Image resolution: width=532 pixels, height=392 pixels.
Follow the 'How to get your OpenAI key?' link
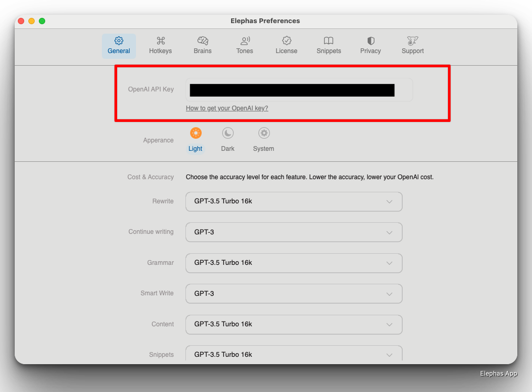[x=227, y=108]
